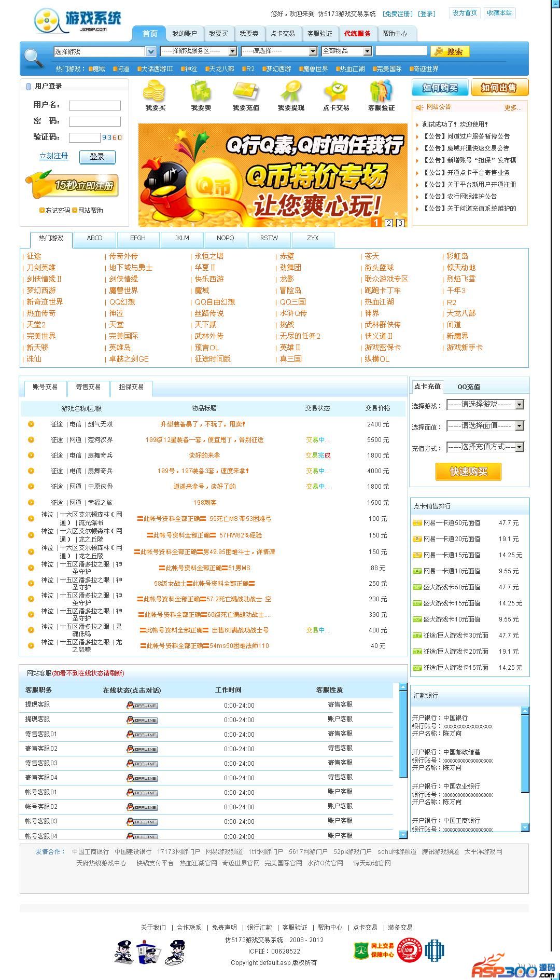Image resolution: width=560 pixels, height=980 pixels.
Task: Expand the 选择游戏 recharge dropdown
Action: tap(485, 405)
